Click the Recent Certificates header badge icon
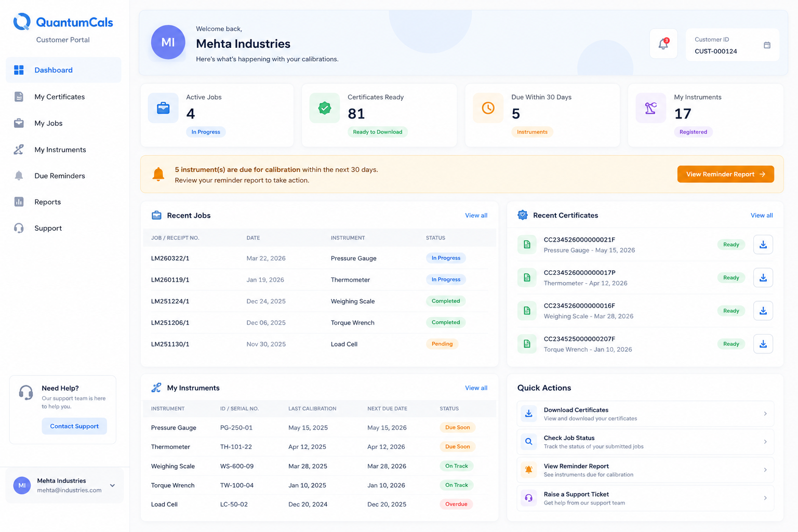The image size is (798, 532). tap(523, 215)
